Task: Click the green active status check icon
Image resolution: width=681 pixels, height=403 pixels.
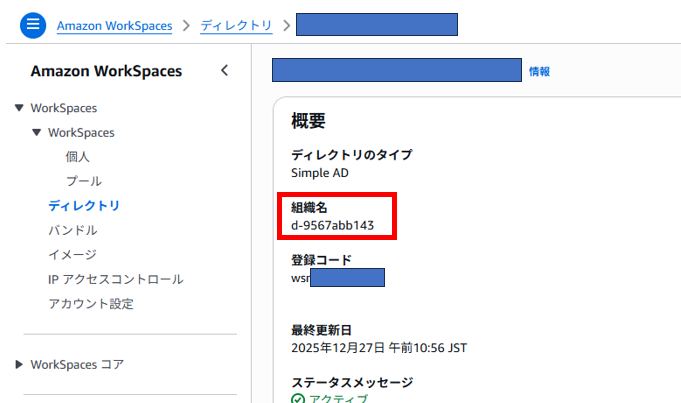Action: click(298, 399)
